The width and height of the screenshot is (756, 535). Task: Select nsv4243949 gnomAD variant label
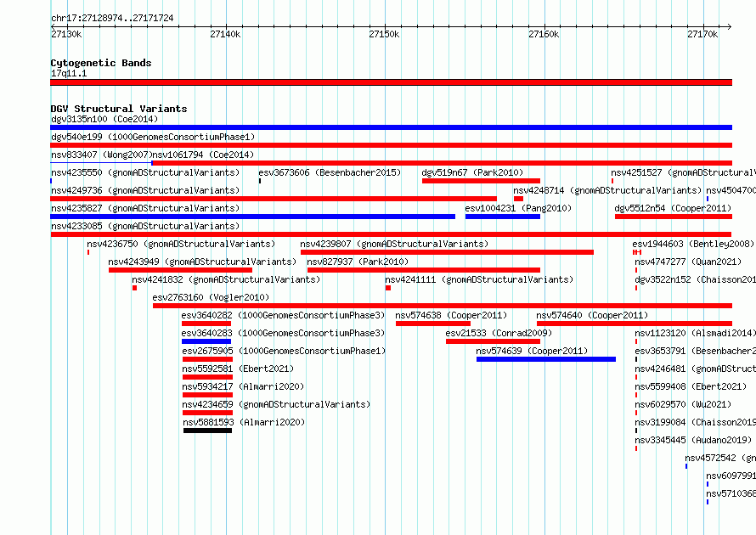tap(202, 262)
